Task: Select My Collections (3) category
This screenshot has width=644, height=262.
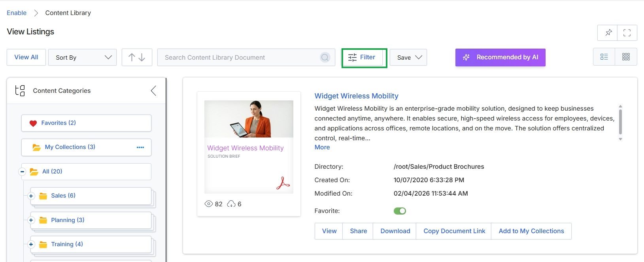Action: (x=86, y=147)
